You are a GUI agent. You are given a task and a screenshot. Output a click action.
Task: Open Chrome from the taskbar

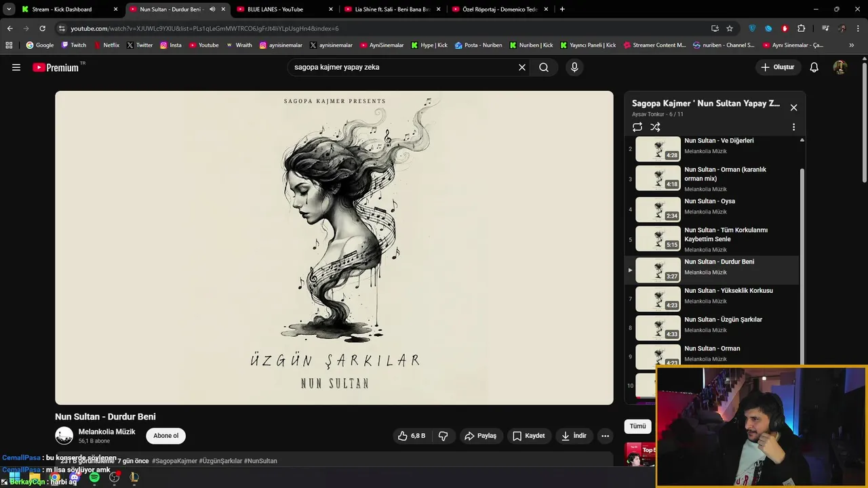tap(54, 477)
